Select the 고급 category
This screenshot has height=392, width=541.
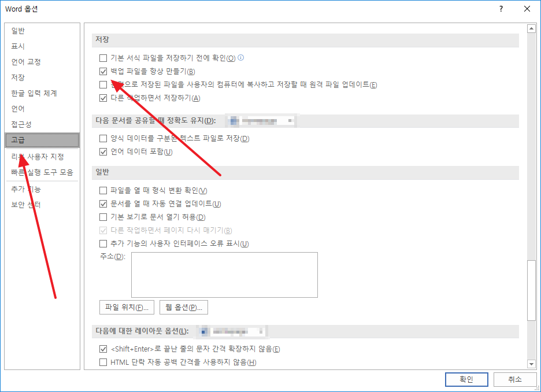point(42,140)
